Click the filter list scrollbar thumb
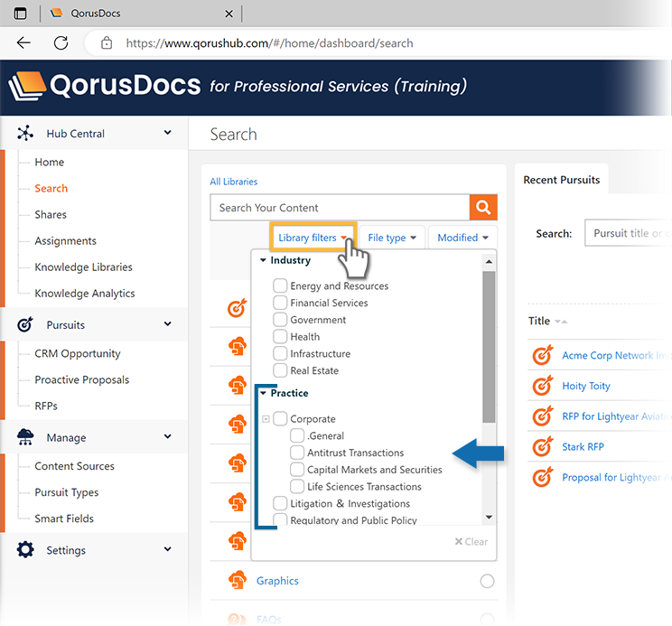This screenshot has width=672, height=626. click(x=489, y=346)
